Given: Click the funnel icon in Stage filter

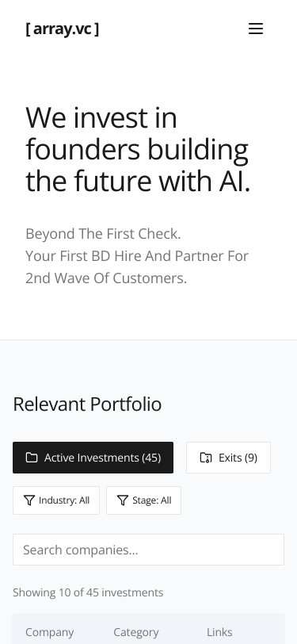Looking at the screenshot, I should point(123,500).
